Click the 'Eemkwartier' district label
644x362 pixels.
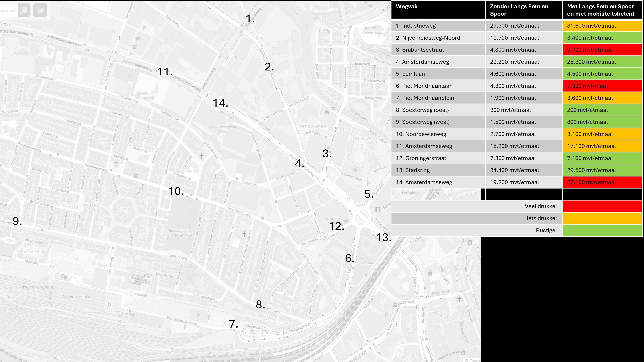(x=312, y=126)
